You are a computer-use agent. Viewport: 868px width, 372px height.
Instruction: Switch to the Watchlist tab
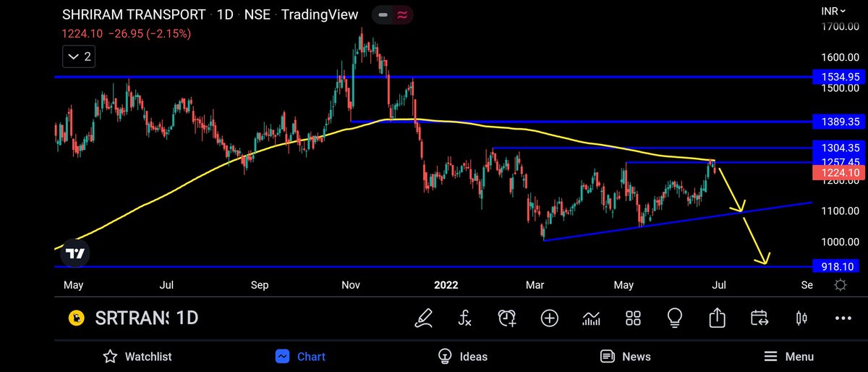point(137,356)
